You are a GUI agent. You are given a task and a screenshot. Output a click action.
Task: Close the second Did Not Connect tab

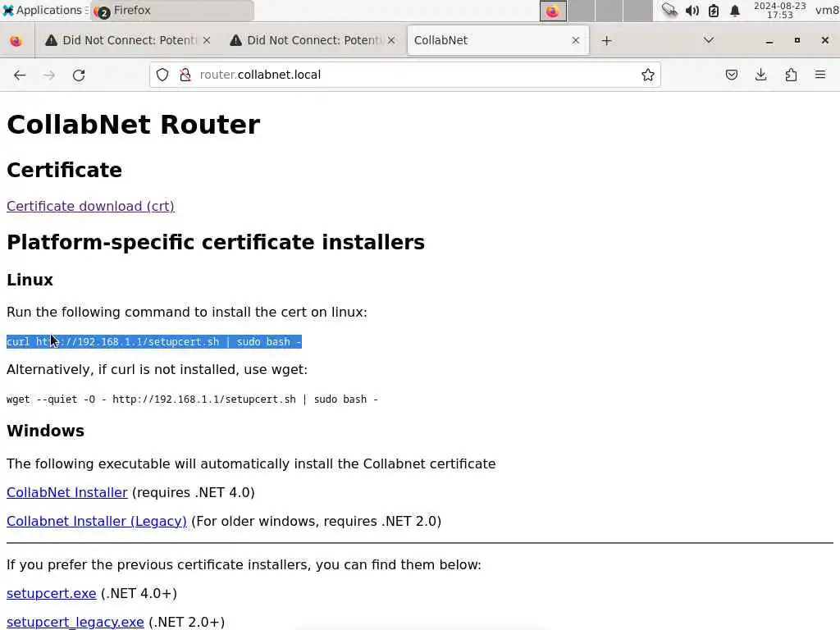(x=391, y=40)
